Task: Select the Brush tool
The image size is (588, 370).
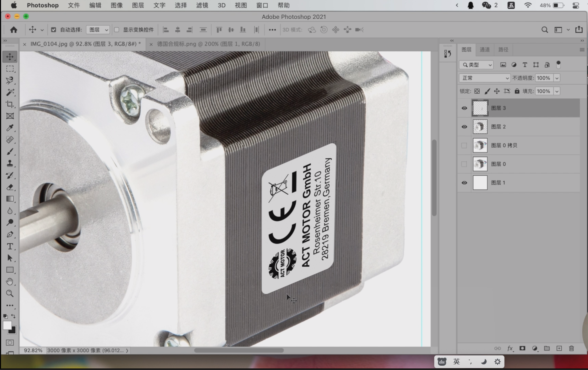Action: pyautogui.click(x=10, y=152)
